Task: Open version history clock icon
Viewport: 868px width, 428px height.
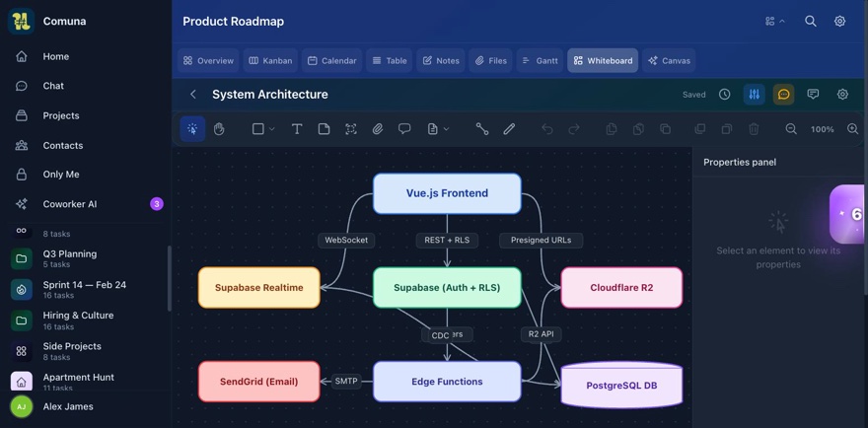Action: (725, 94)
